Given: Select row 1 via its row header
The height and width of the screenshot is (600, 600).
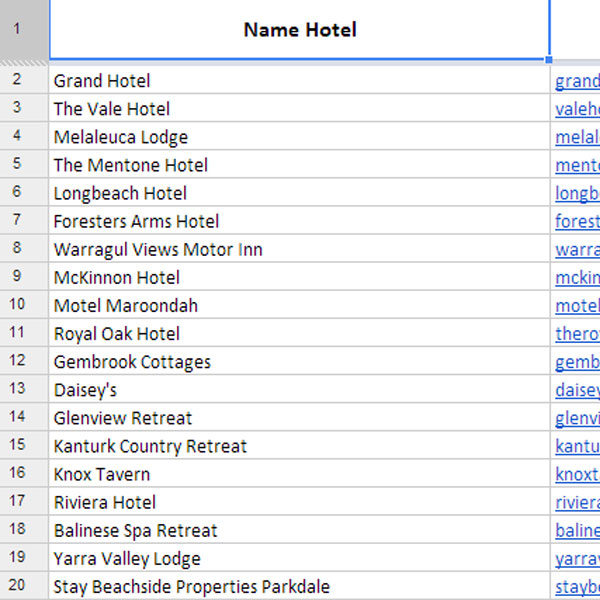Looking at the screenshot, I should pyautogui.click(x=18, y=30).
